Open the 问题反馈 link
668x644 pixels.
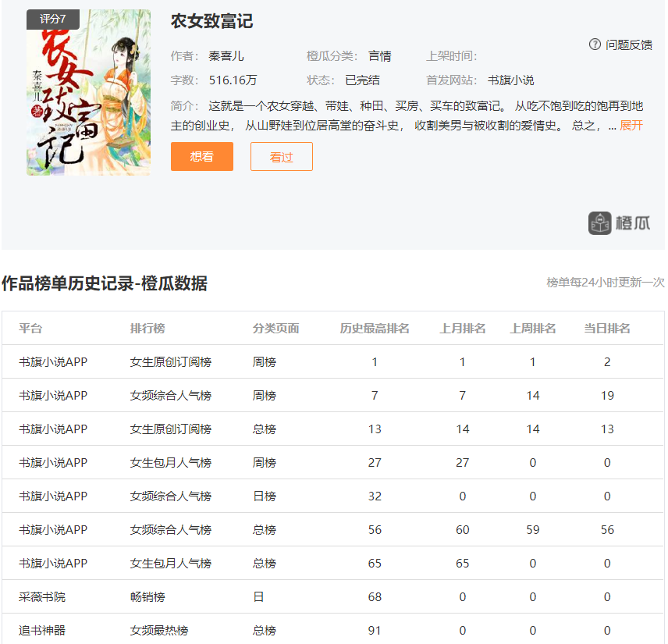[628, 44]
